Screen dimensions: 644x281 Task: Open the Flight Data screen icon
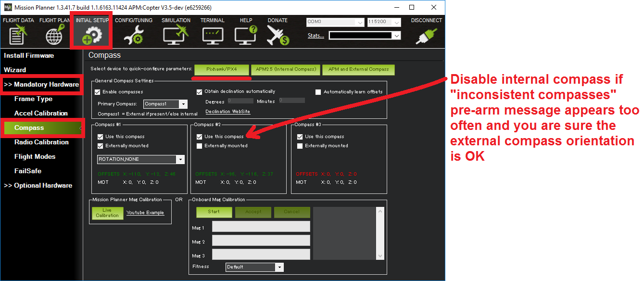18,35
